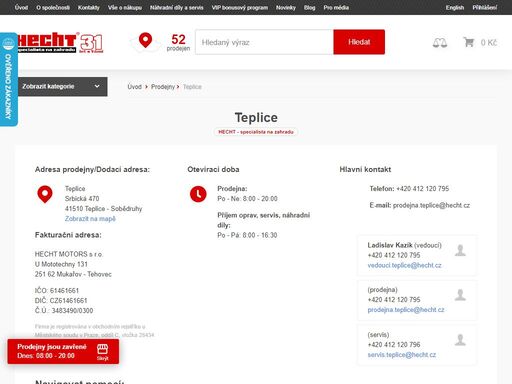Open O společnosti in top menu

[53, 7]
